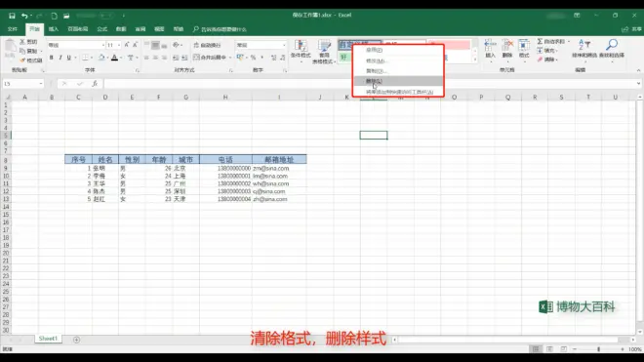Toggle Underline formatting button
Viewport: 644px width, 362px height.
pyautogui.click(x=68, y=58)
